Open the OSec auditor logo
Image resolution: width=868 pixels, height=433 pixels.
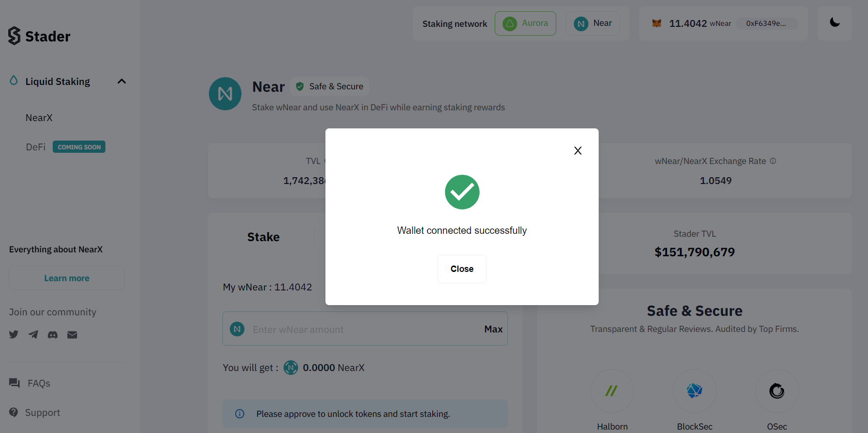click(777, 391)
